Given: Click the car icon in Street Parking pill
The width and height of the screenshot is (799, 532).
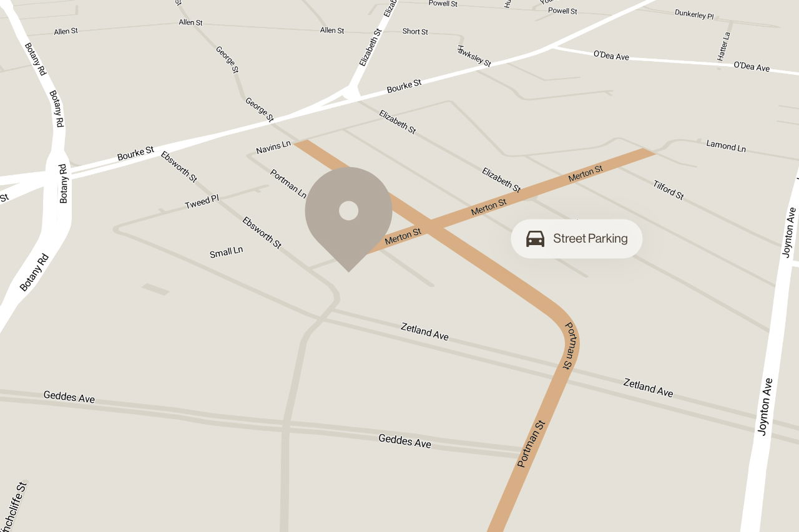Looking at the screenshot, I should (535, 239).
